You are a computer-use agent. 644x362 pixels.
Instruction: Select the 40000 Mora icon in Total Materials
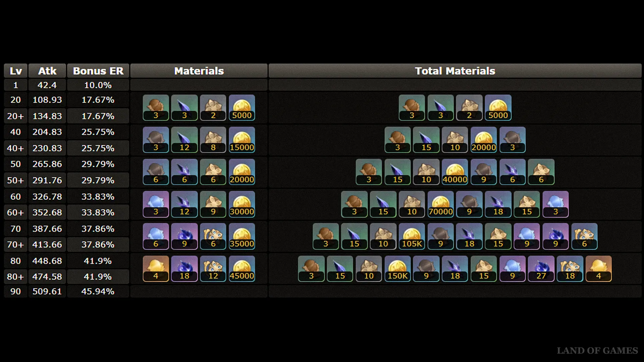coord(455,172)
